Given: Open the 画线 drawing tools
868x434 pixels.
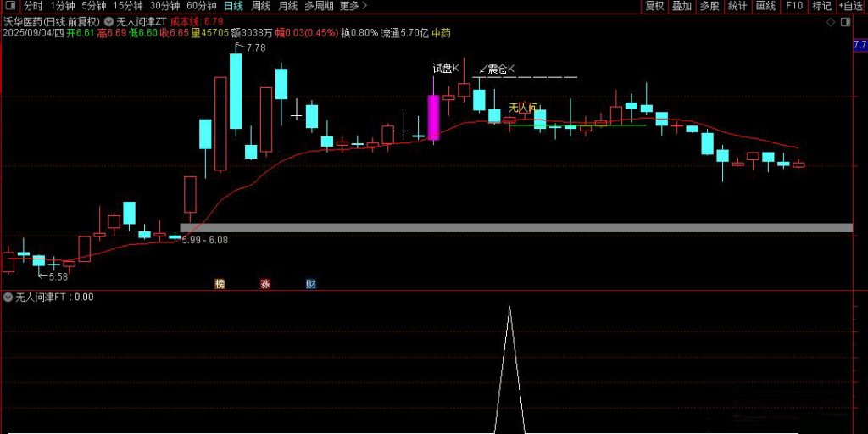Looking at the screenshot, I should pos(765,6).
